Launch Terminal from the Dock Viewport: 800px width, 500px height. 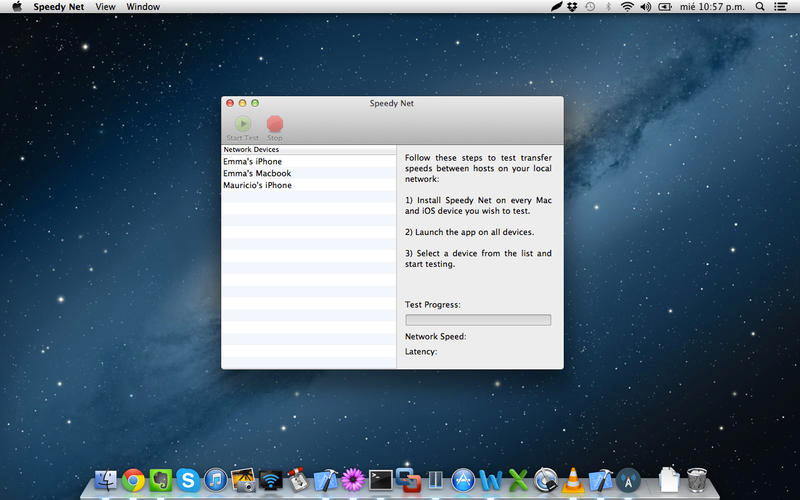(x=381, y=481)
